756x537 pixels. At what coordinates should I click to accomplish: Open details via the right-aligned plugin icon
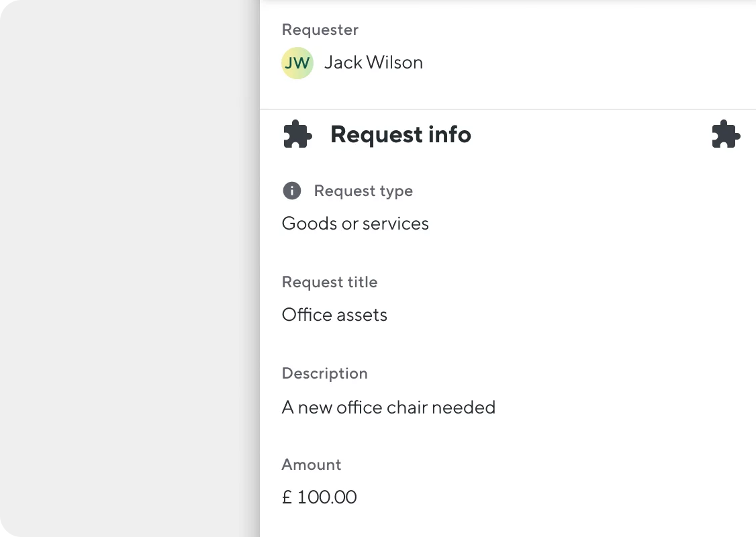point(726,134)
